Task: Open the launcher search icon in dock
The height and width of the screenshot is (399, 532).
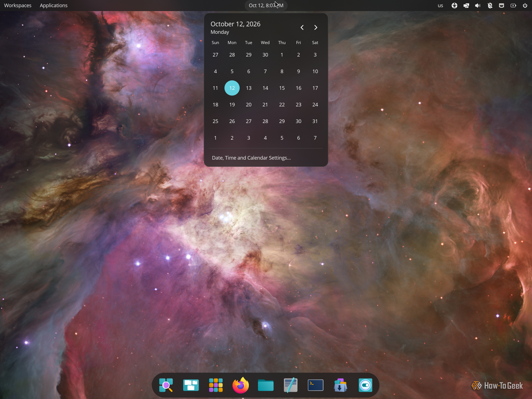Action: pos(166,385)
